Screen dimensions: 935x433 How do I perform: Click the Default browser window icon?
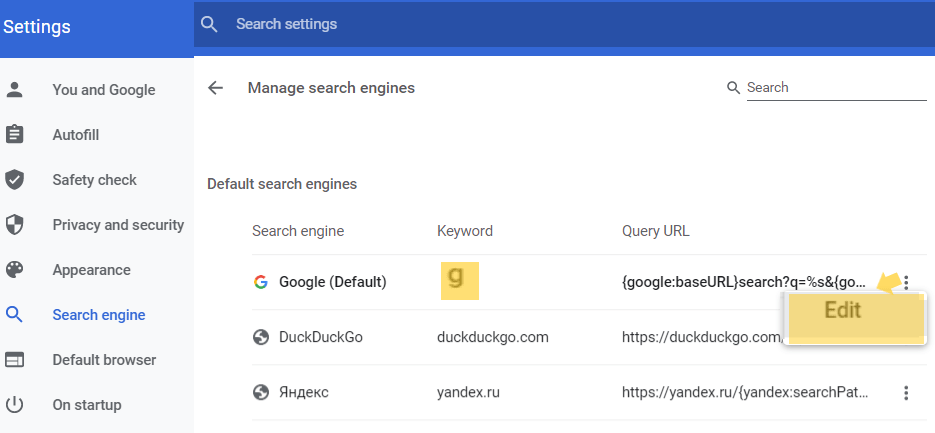[15, 360]
